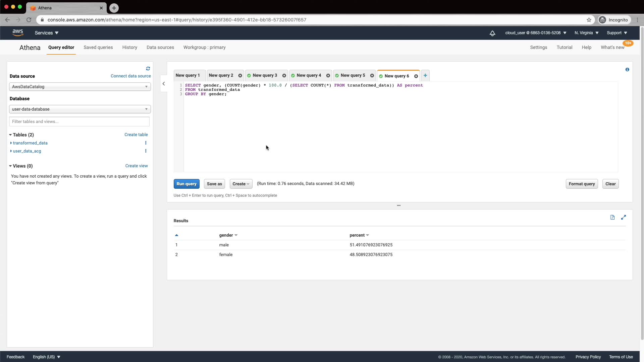Open the Saved queries tab
The image size is (644, 362).
[x=98, y=47]
